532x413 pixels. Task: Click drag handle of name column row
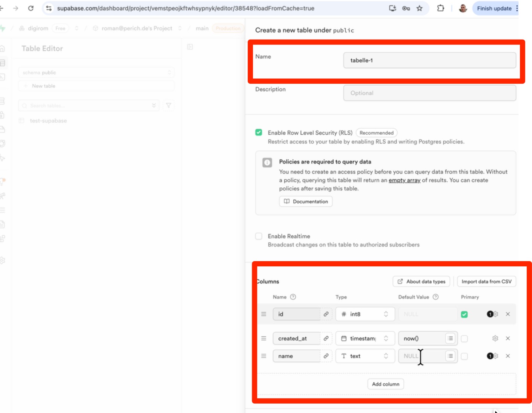[264, 356]
